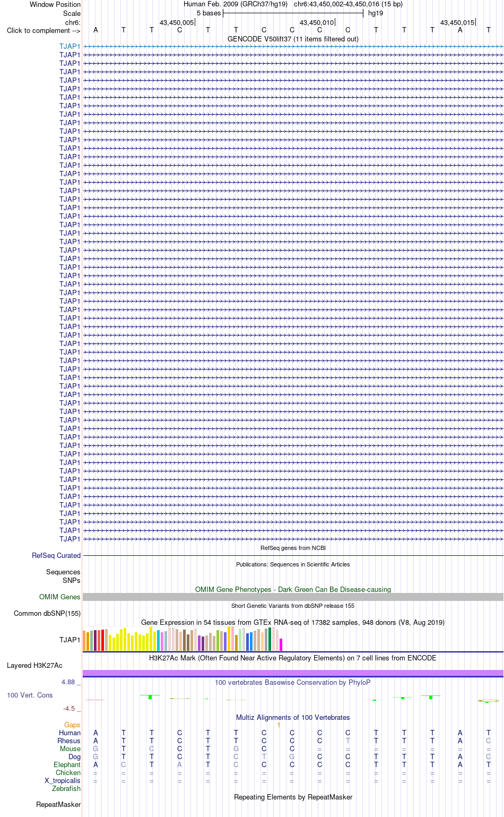Screen dimensions: 504x817
Task: Click the light-blue highlighted TJAP1 transcript label
Action: pyautogui.click(x=70, y=46)
